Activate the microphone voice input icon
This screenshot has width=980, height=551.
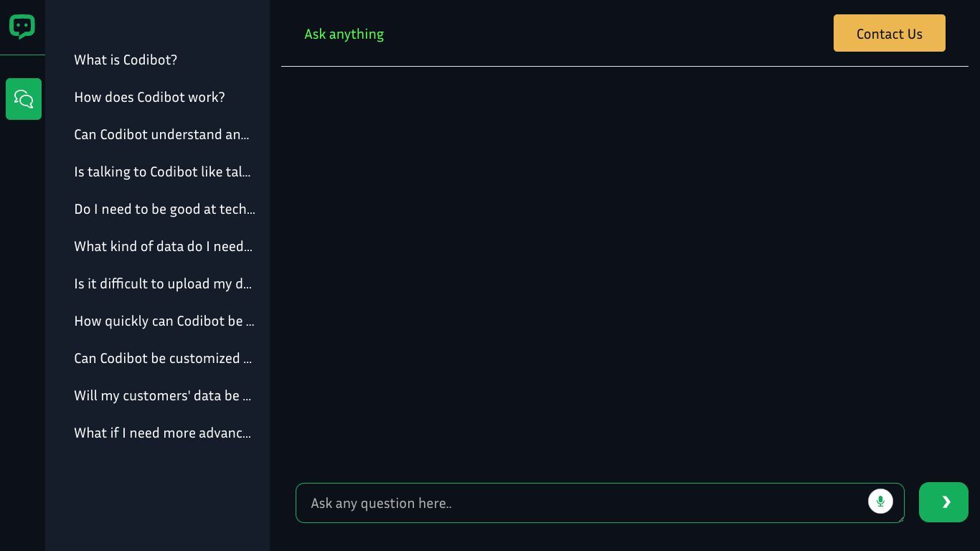click(x=880, y=501)
